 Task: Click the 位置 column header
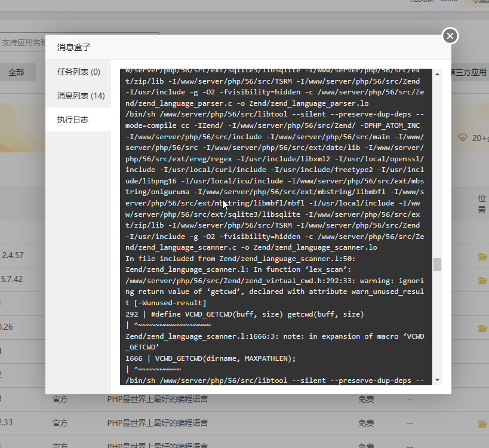(482, 204)
